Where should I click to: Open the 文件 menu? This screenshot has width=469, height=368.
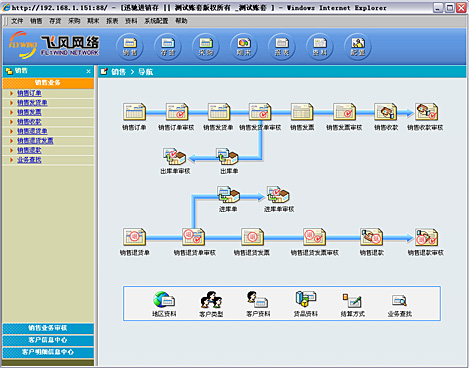coord(17,21)
